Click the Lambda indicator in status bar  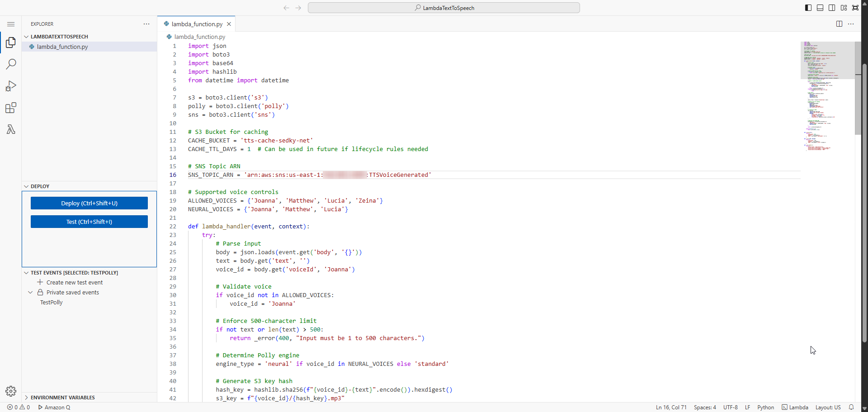pos(795,407)
